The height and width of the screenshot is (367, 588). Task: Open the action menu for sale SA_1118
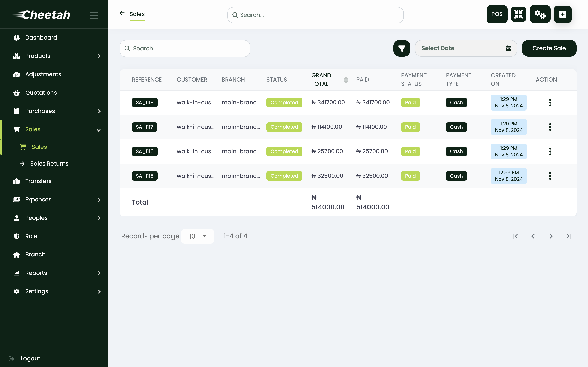pos(550,102)
